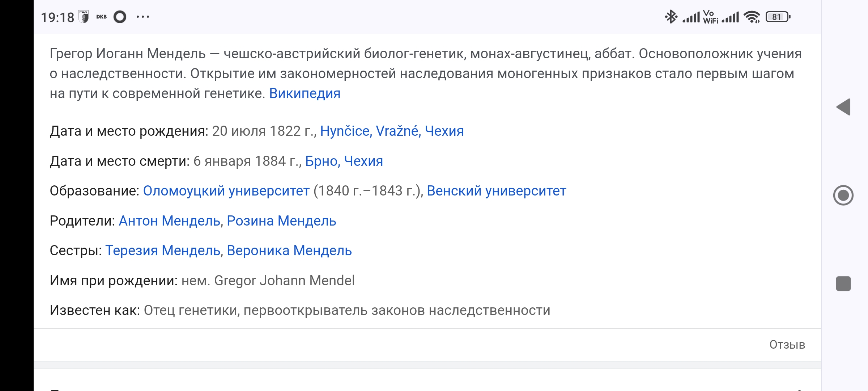Tap the VoWiFi status indicator

tap(710, 17)
